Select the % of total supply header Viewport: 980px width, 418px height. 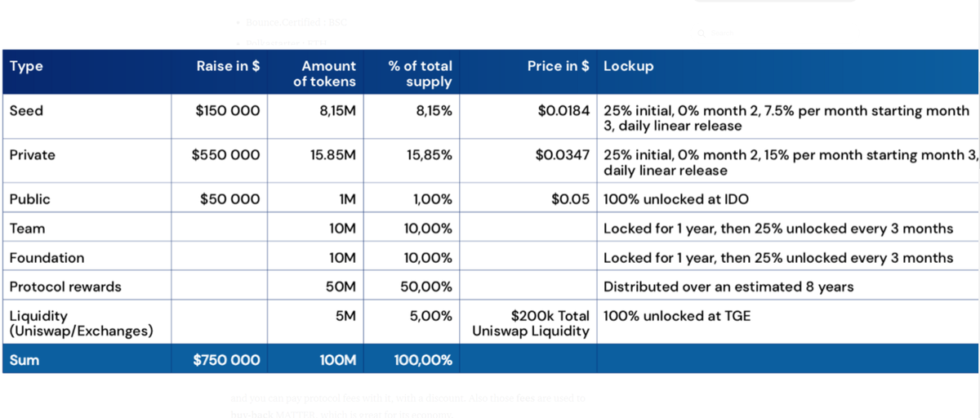[x=420, y=73]
